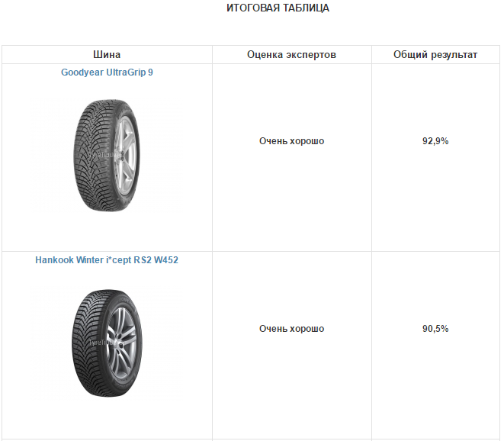Click the "Шина" column header

107,55
